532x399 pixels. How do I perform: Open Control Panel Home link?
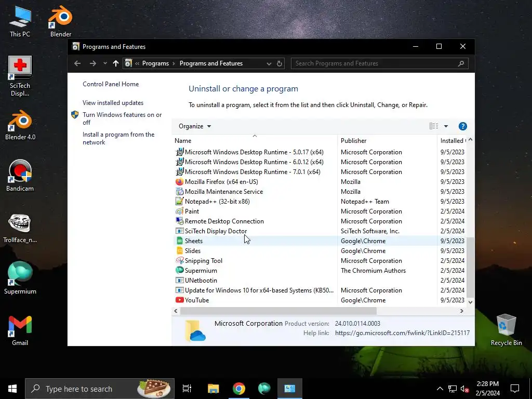tap(111, 84)
